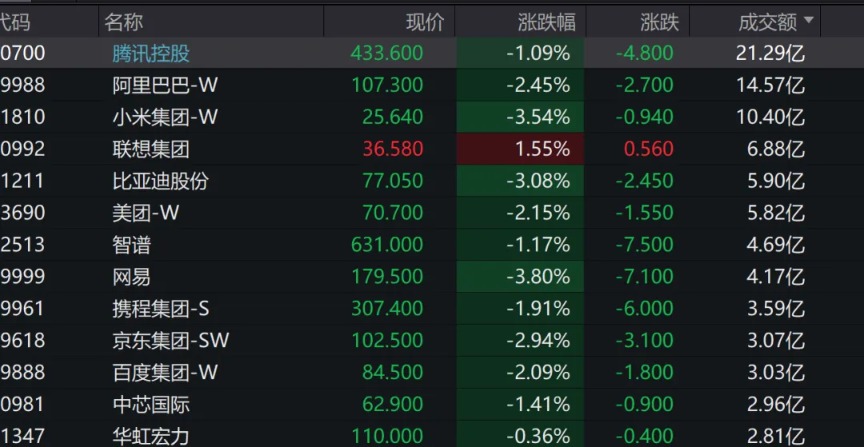Viewport: 864px width, 447px height.
Task: Click the 14.57亿 turnover value
Action: pos(770,85)
